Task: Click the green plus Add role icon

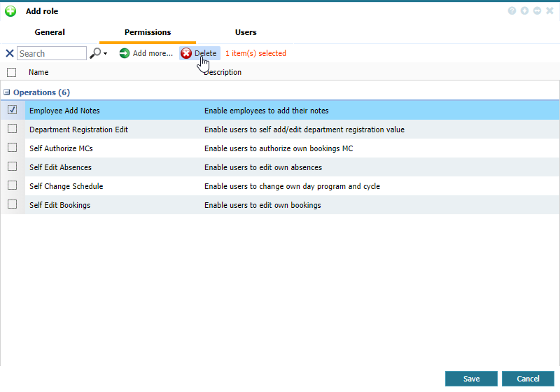Action: coord(10,11)
